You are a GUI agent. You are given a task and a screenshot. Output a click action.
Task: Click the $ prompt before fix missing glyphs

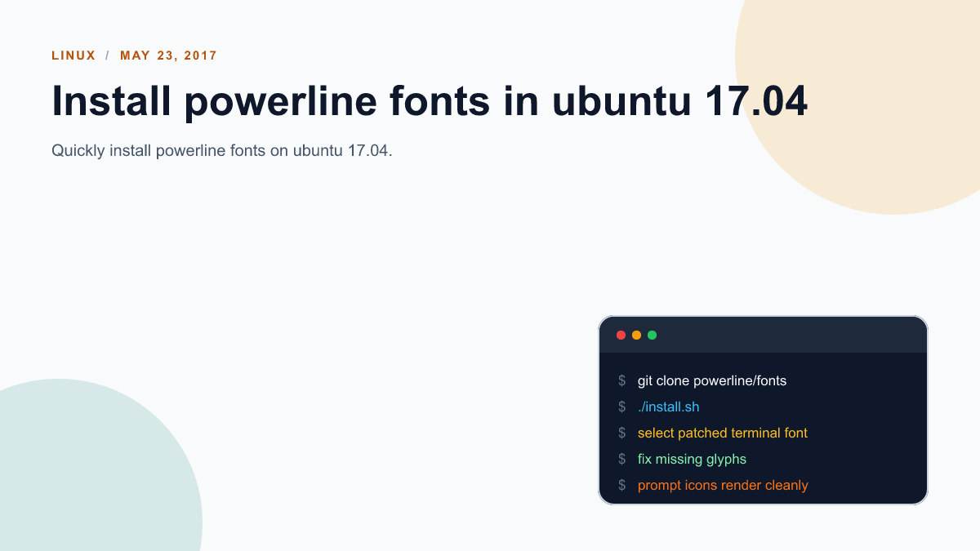coord(621,459)
